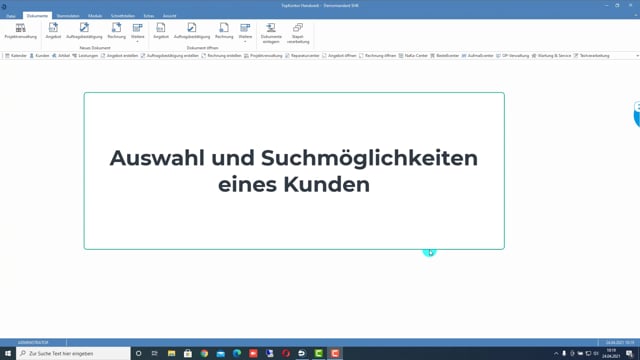
Task: Open GP-Verwaltung from quick toolbar
Action: [513, 56]
